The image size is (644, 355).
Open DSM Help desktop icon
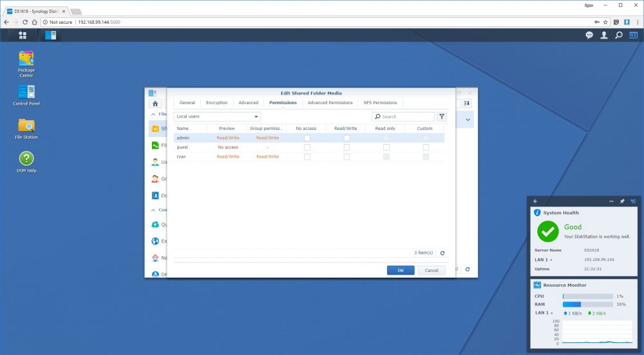pyautogui.click(x=26, y=162)
